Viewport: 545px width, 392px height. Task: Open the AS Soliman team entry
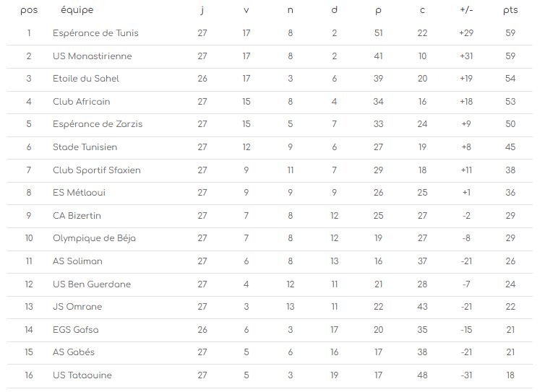[77, 261]
